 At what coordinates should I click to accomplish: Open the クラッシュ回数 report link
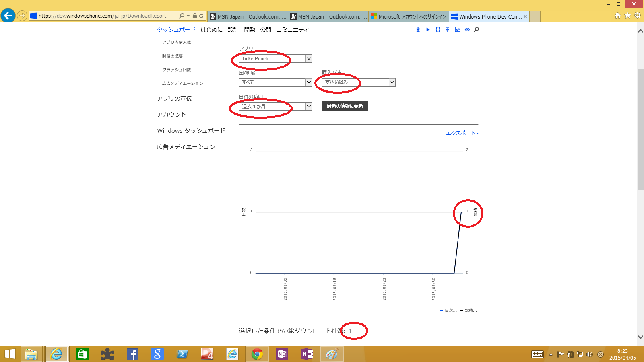pyautogui.click(x=177, y=70)
